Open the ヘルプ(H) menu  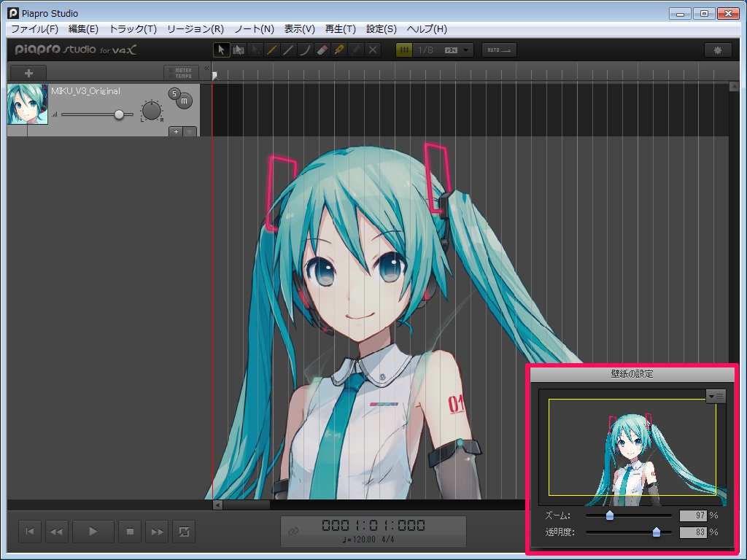(x=427, y=29)
